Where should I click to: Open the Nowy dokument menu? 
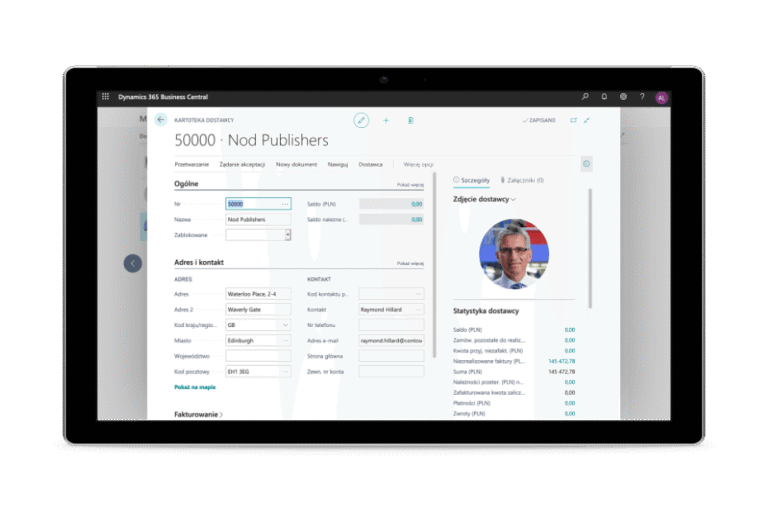coord(296,165)
